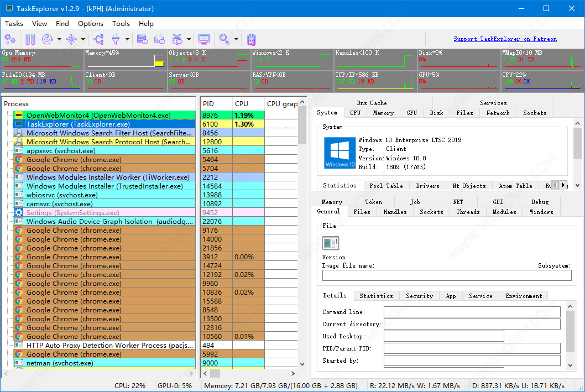This screenshot has height=392, width=585.
Task: Open the Drivers tab
Action: click(x=427, y=186)
